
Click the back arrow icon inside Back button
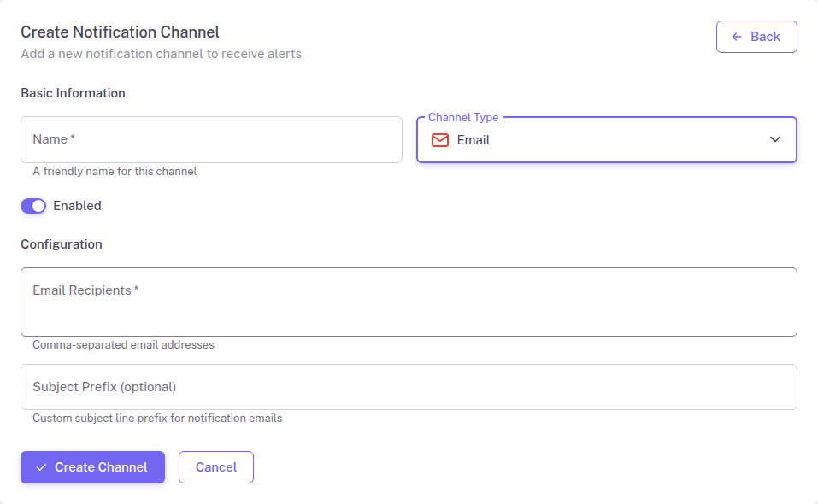coord(734,37)
